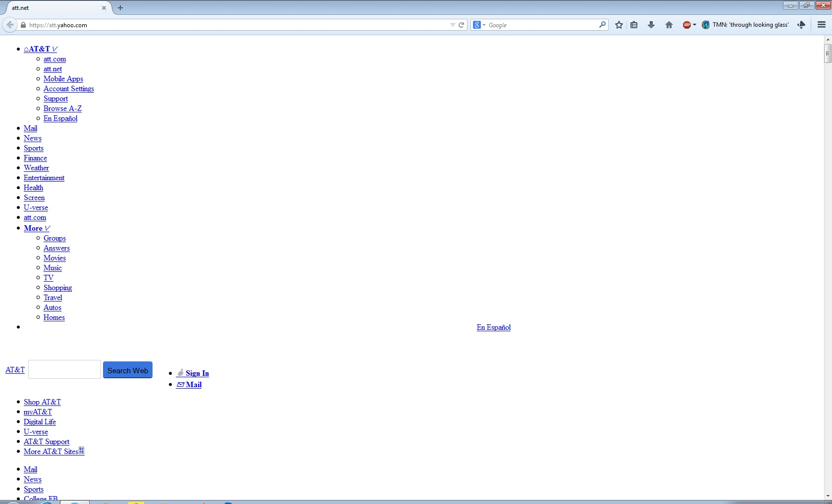Screen dimensions: 832x504
Task: Open myAT&T link
Action: click(x=38, y=412)
